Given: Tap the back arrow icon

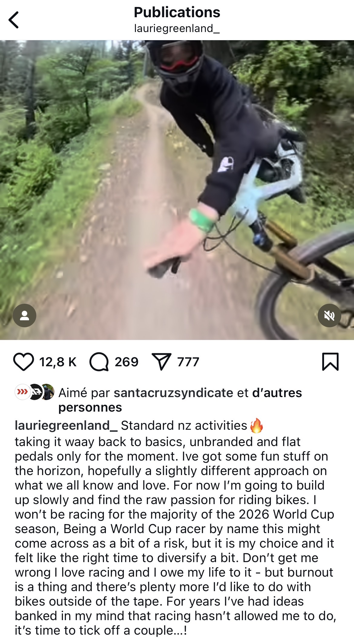Looking at the screenshot, I should [14, 20].
